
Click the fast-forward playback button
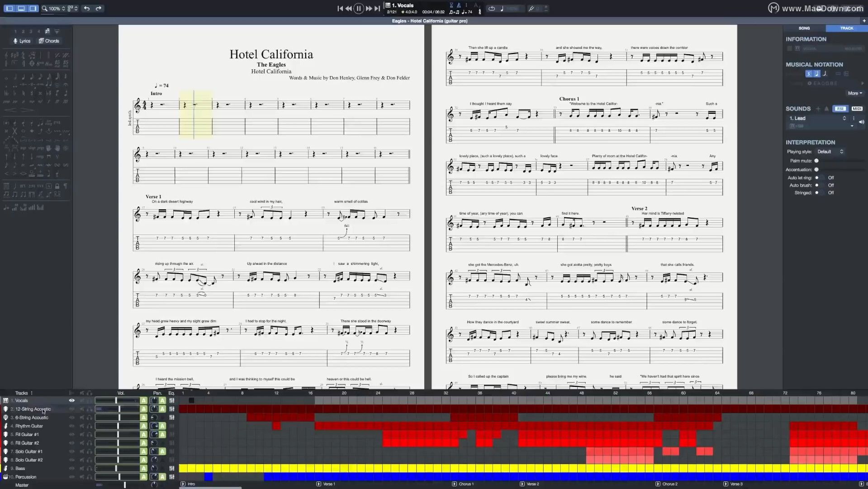(369, 8)
